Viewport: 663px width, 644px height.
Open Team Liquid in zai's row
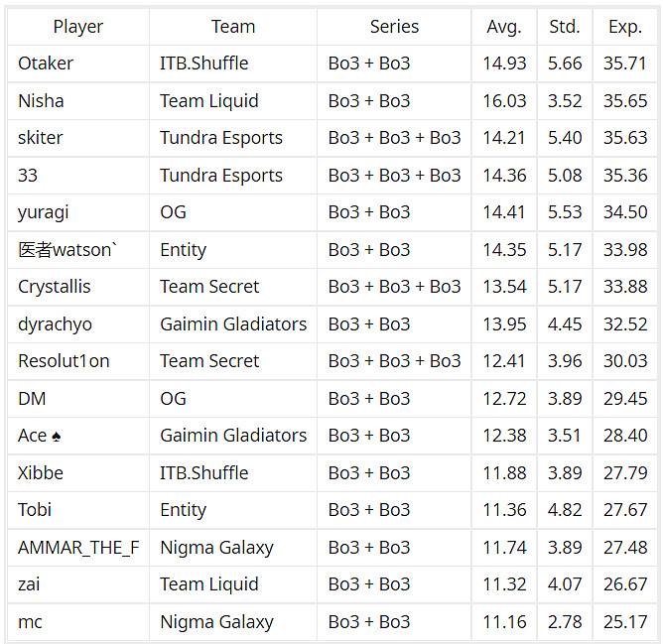[x=209, y=584]
